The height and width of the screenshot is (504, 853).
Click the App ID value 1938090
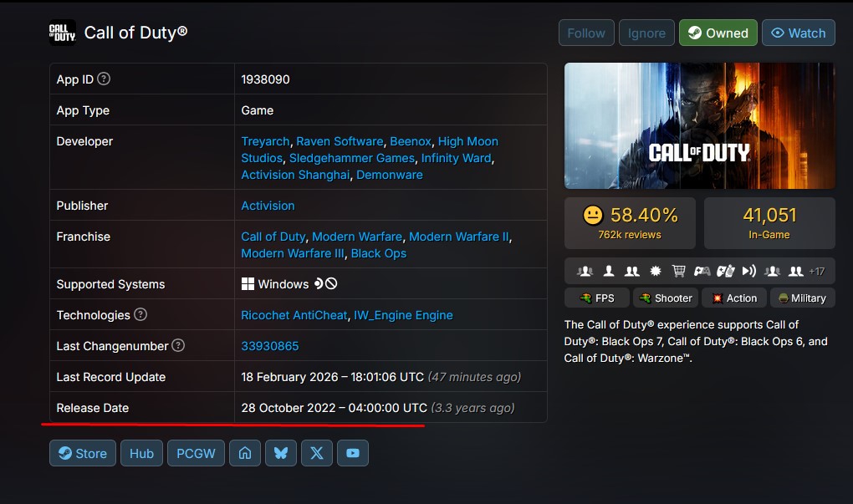tap(265, 79)
